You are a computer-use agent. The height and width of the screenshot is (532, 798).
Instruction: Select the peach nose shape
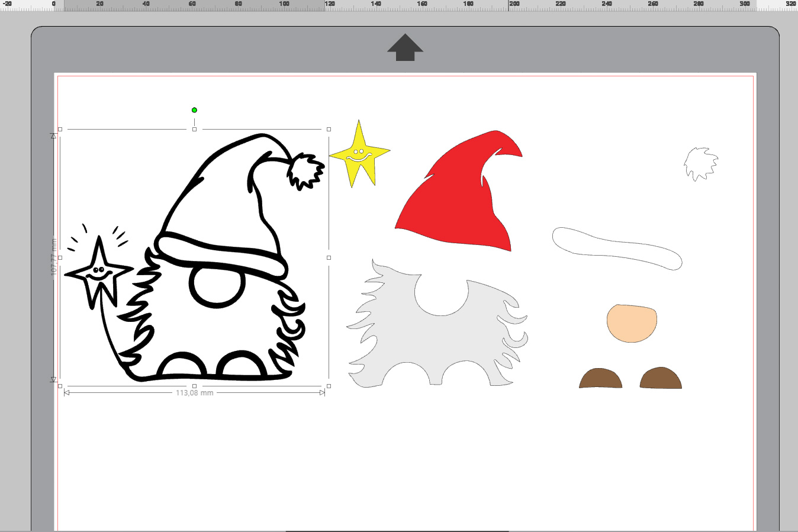[632, 323]
